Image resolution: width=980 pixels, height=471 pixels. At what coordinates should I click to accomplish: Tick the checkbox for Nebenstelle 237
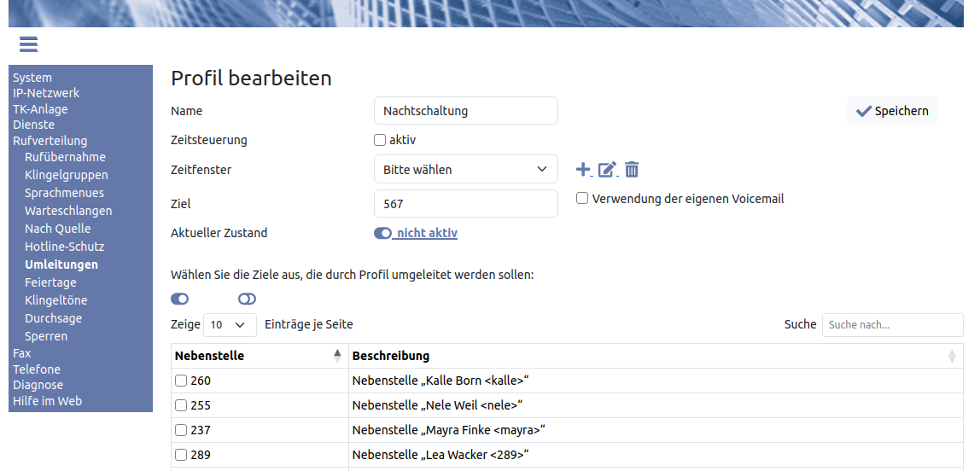coord(181,430)
